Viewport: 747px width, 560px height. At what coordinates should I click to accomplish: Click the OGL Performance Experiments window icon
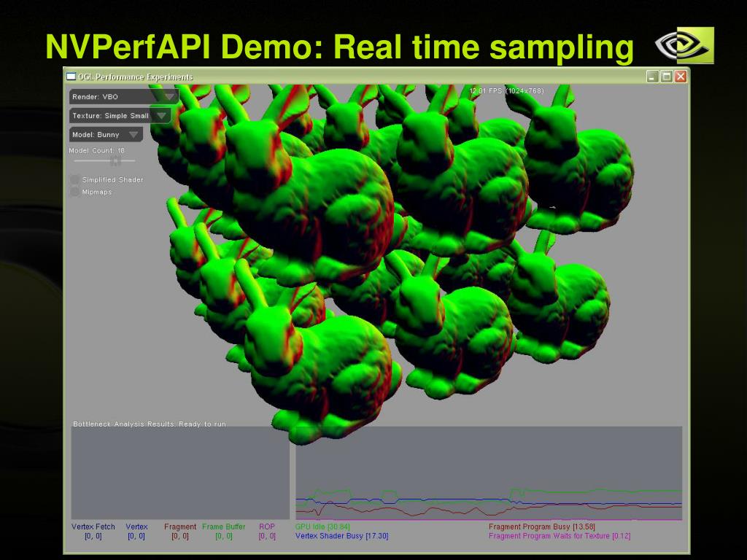coord(71,77)
